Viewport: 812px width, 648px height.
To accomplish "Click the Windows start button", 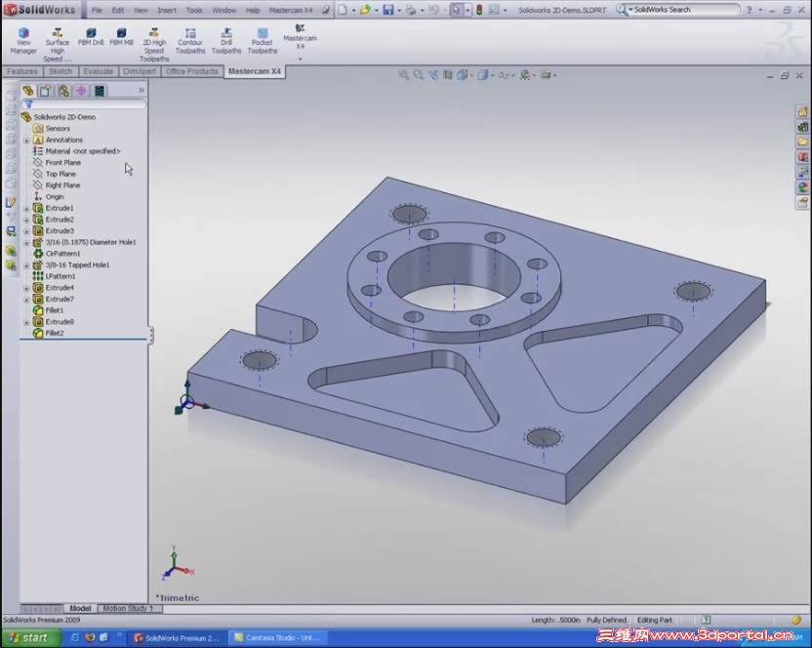I will [30, 637].
